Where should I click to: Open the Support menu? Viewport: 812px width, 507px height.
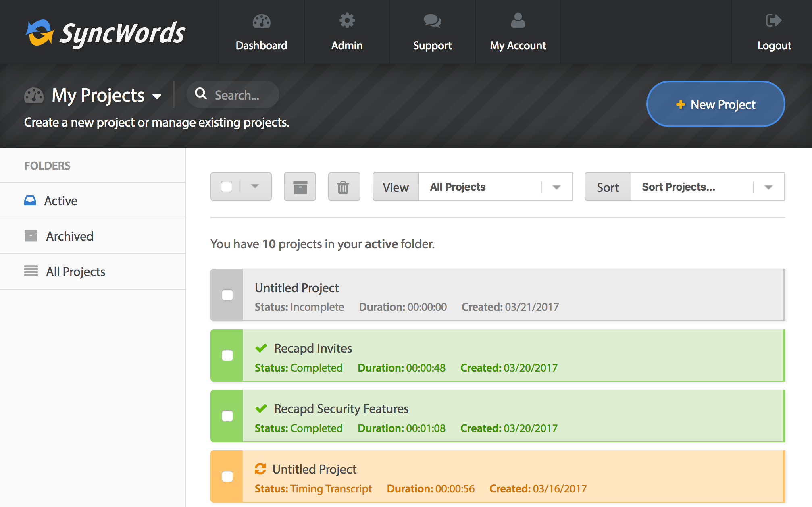click(x=432, y=32)
